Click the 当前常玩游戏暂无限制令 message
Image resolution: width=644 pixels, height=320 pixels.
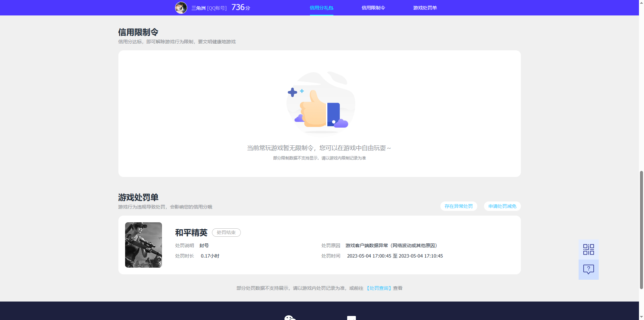coord(319,148)
